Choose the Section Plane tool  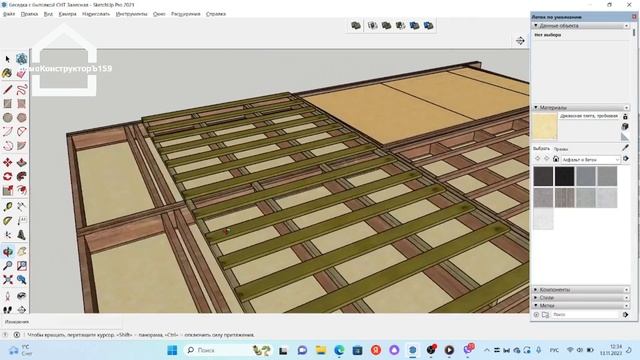point(22,310)
